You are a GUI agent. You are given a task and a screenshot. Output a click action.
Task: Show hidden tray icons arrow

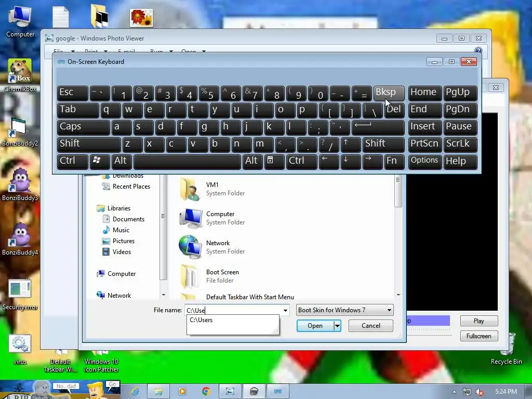pyautogui.click(x=454, y=392)
